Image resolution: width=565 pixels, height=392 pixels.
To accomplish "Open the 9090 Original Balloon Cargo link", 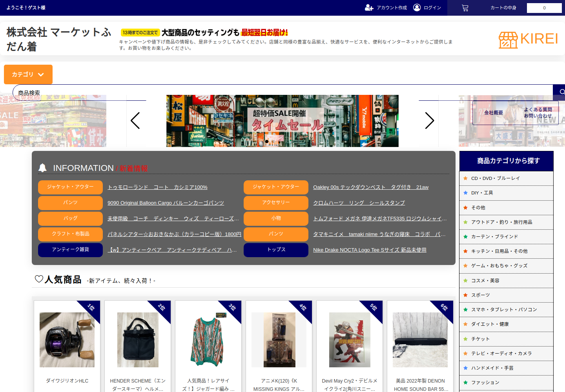I will click(x=166, y=203).
